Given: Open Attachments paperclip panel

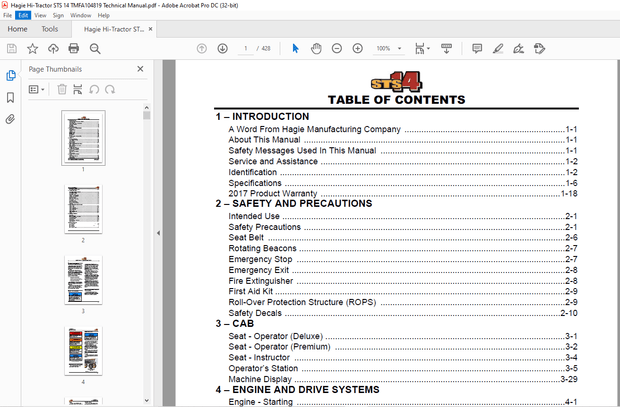Looking at the screenshot, I should 10,119.
